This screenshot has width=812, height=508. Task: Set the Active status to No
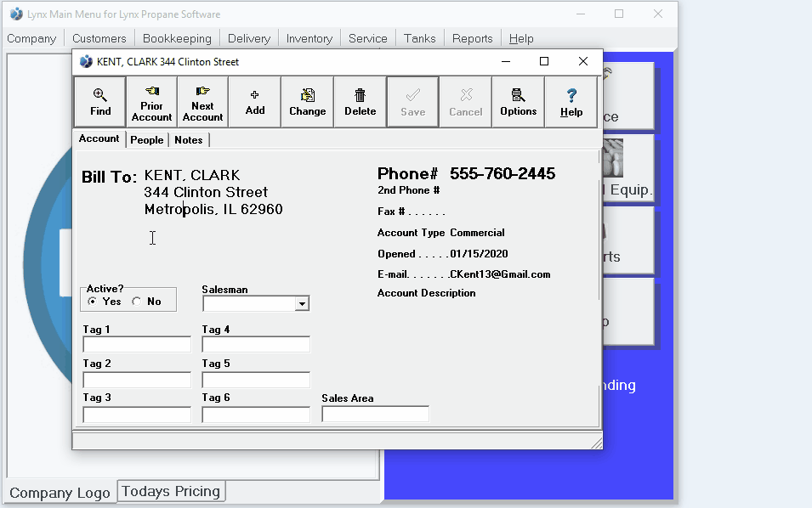pos(137,302)
